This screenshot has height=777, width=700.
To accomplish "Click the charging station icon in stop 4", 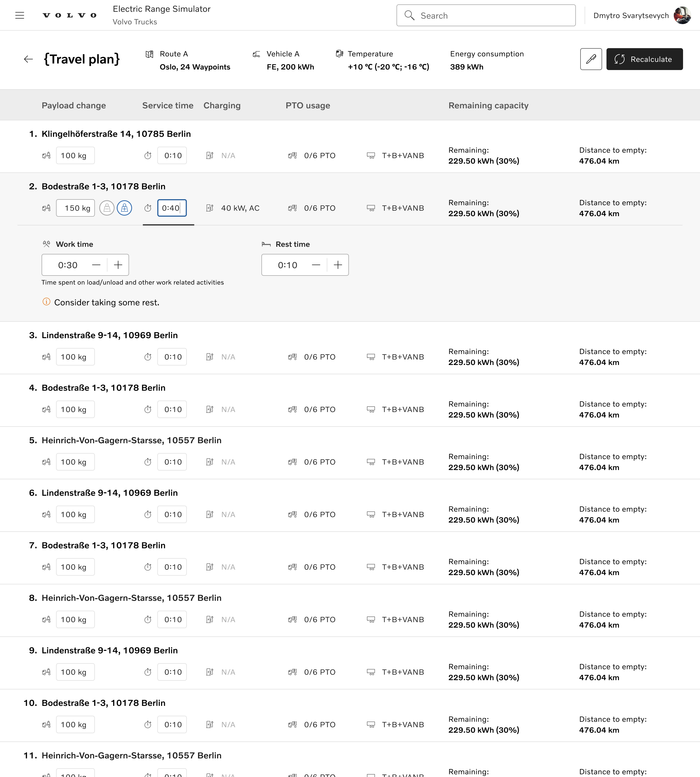I will 210,410.
